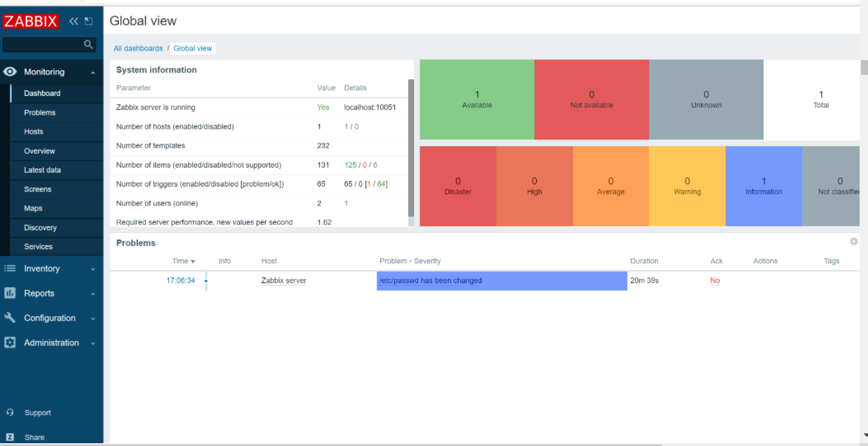The width and height of the screenshot is (868, 446).
Task: Click the Reports bar chart icon
Action: click(10, 293)
